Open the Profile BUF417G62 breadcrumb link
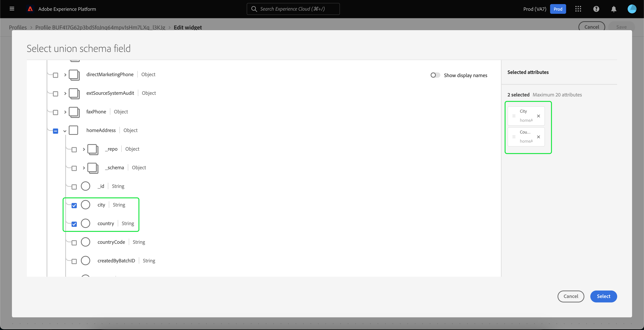 pyautogui.click(x=100, y=27)
